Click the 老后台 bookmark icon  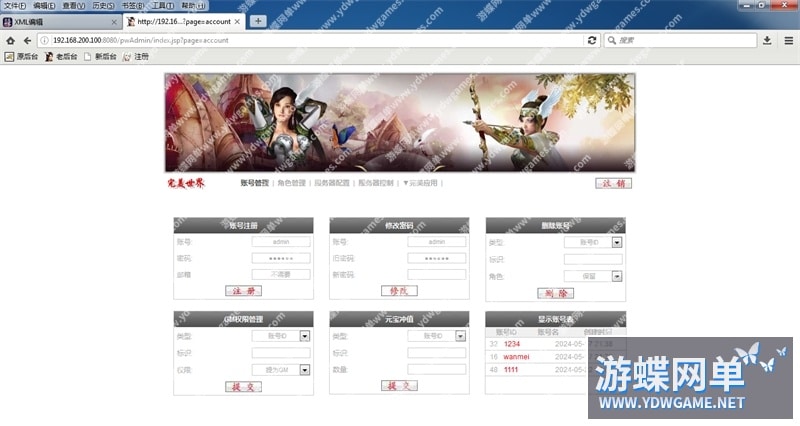48,57
